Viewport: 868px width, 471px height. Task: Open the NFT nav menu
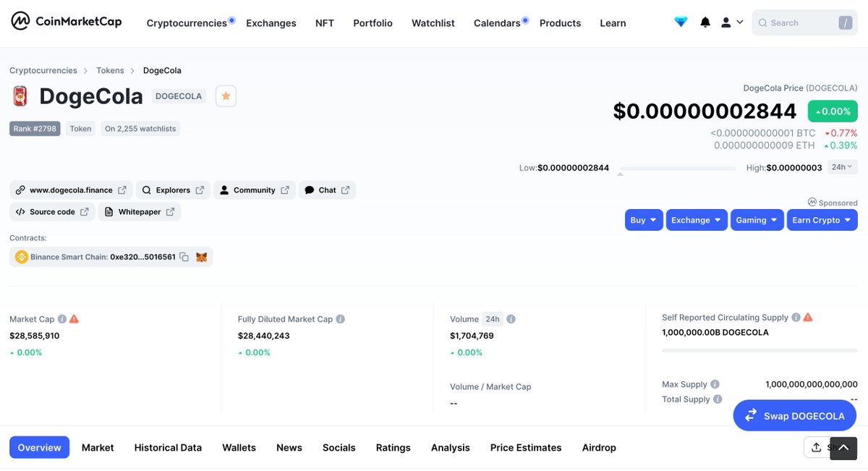click(x=325, y=23)
